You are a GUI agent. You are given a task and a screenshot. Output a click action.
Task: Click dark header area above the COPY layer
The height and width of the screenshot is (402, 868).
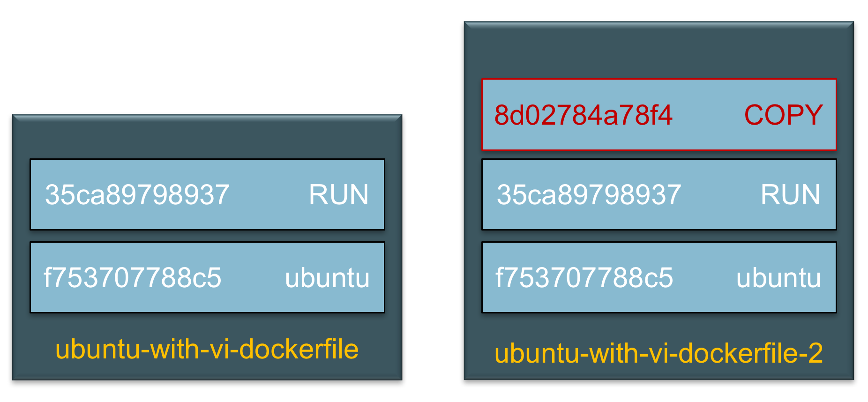659,52
